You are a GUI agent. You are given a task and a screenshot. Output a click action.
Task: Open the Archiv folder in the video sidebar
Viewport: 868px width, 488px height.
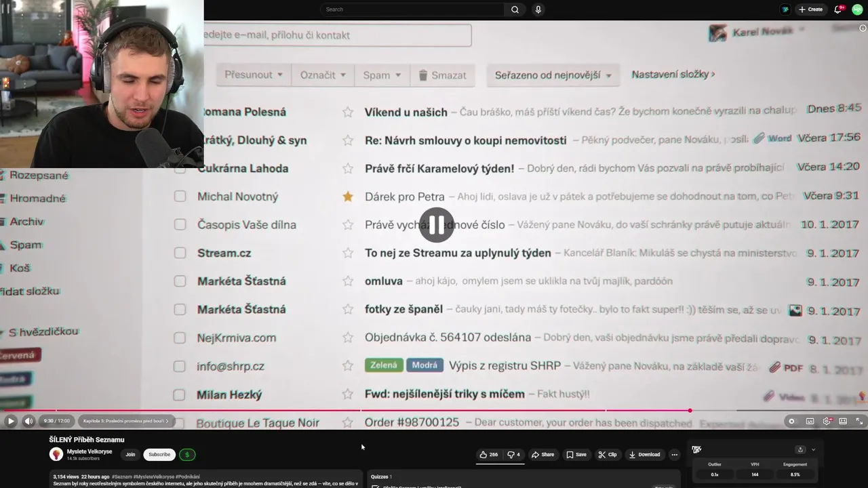click(26, 222)
